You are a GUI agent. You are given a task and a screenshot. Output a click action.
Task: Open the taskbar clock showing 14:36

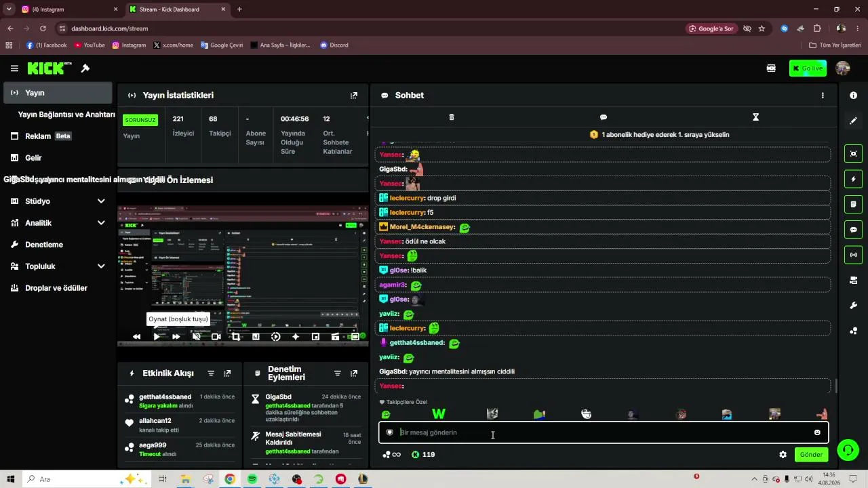829,479
